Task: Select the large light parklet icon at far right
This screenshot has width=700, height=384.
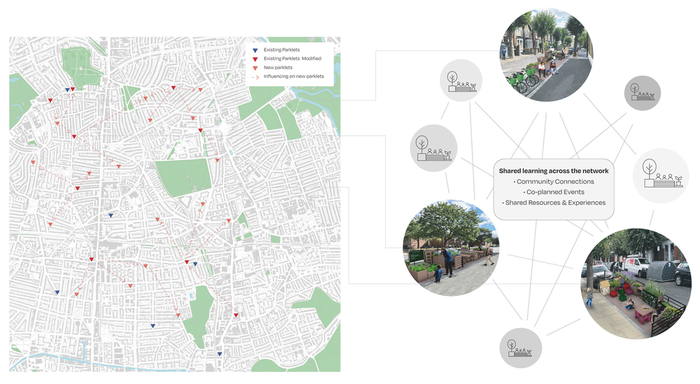Action: [661, 176]
